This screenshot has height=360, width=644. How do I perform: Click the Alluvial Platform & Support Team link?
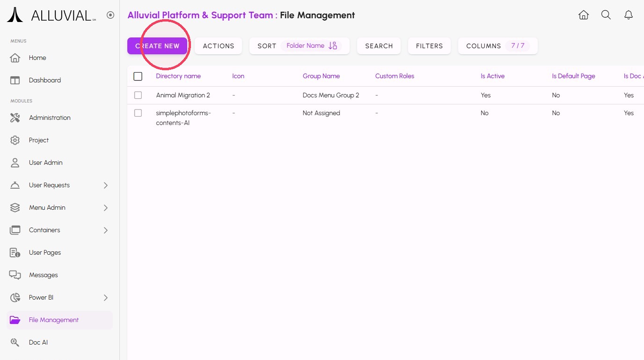pos(200,15)
